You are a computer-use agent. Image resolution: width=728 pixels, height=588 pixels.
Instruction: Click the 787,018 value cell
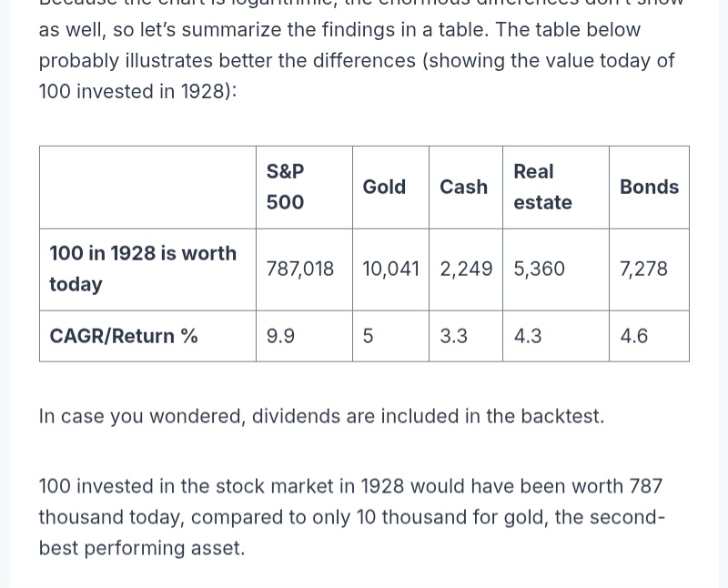(x=300, y=269)
